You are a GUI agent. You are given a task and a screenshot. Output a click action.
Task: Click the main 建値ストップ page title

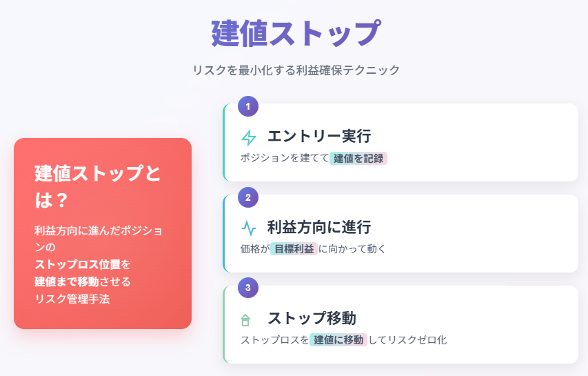point(296,33)
